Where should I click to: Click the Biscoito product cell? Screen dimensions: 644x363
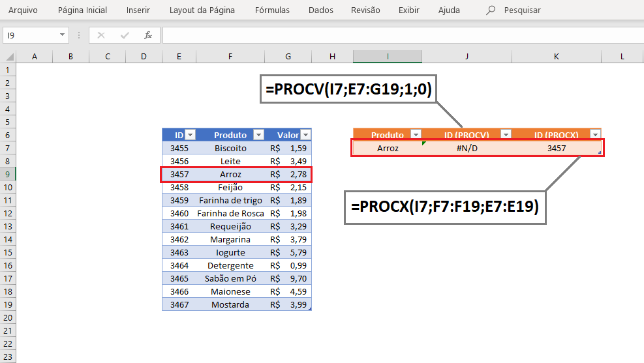point(230,148)
